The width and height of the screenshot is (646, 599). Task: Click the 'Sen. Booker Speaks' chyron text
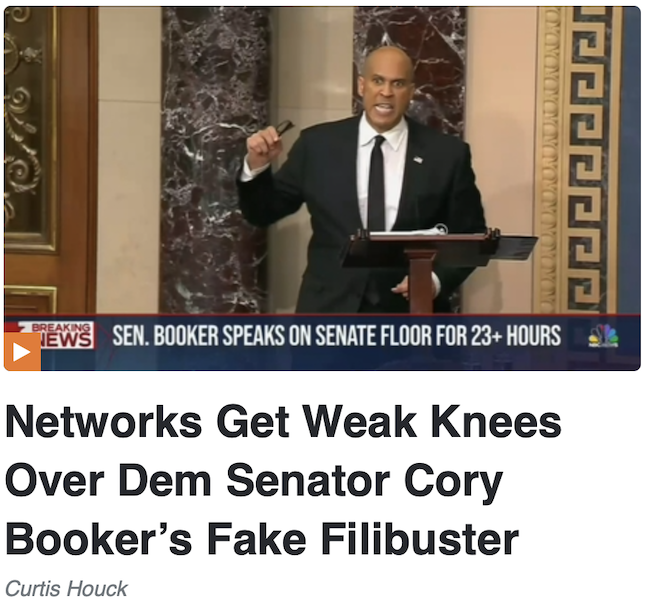[336, 335]
